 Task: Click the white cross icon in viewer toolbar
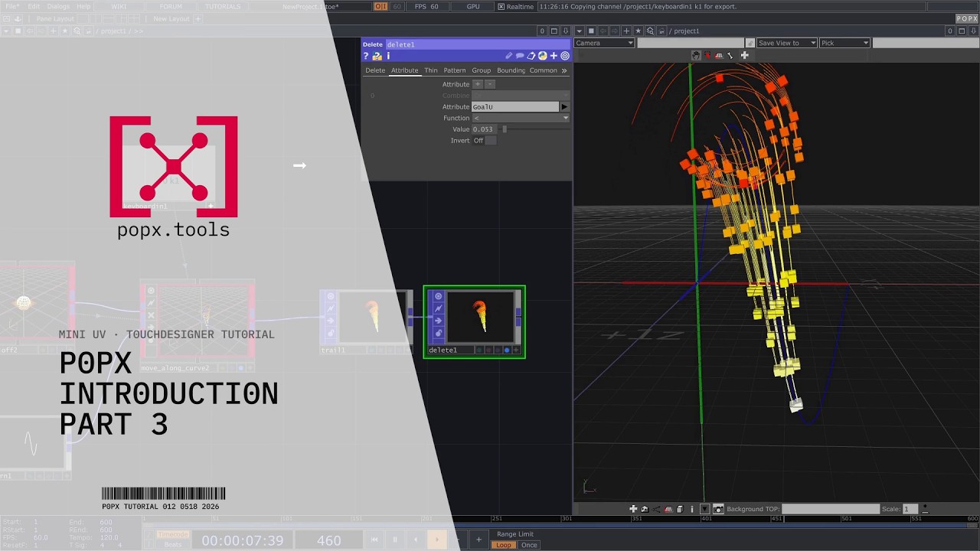[x=745, y=55]
